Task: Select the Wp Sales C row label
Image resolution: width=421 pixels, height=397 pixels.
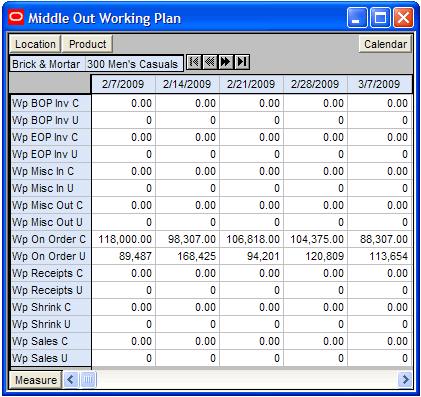Action: click(x=51, y=341)
